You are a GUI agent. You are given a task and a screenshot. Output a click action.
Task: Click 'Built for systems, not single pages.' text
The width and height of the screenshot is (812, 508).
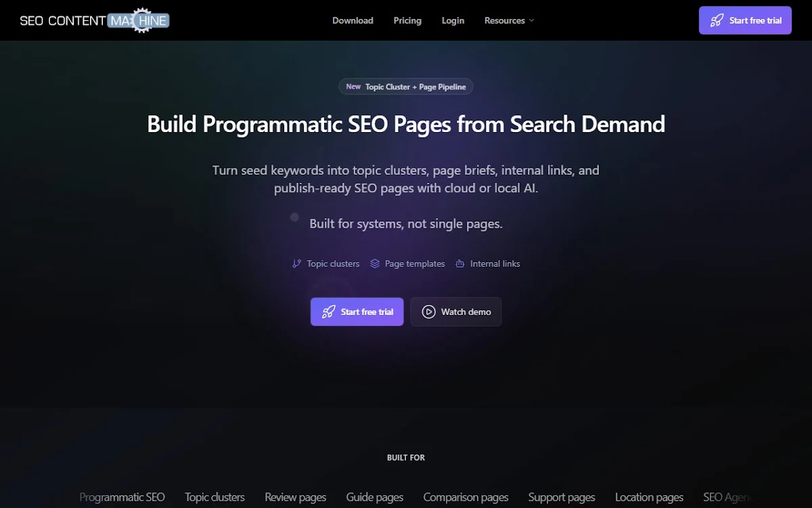(x=406, y=224)
